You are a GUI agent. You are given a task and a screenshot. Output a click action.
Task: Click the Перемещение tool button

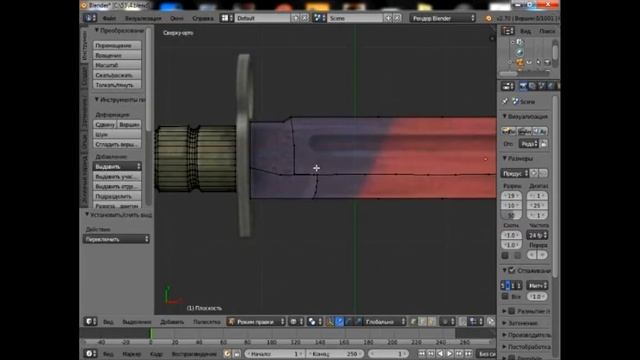click(x=117, y=45)
